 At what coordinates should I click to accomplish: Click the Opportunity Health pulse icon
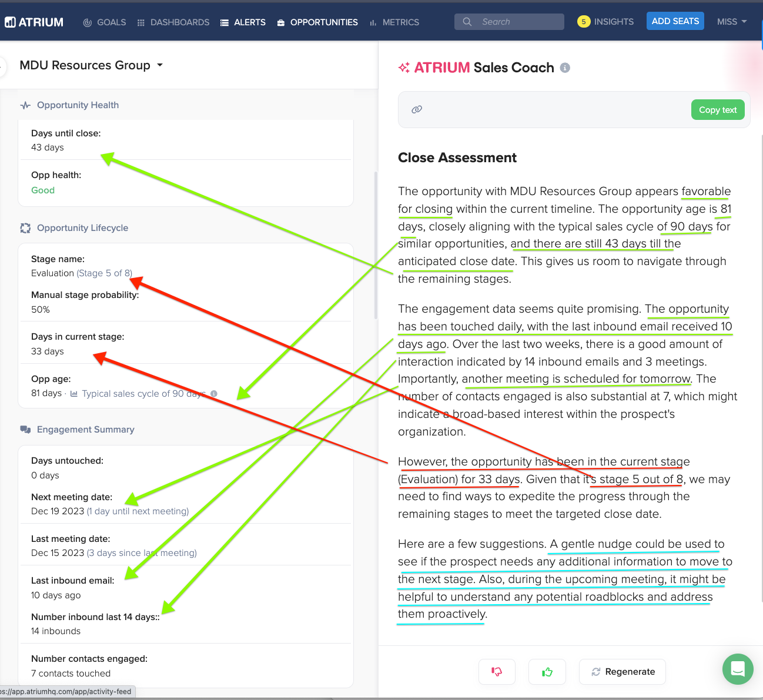[25, 105]
